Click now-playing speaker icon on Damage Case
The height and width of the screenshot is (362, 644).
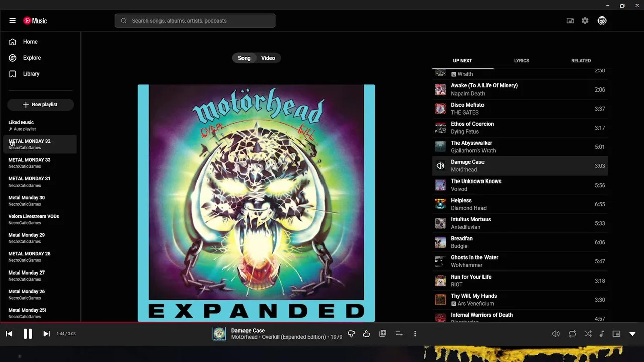tap(440, 166)
